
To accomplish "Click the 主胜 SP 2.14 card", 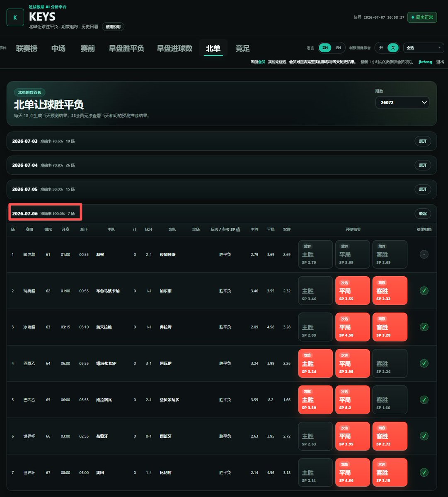I will 315,472.
